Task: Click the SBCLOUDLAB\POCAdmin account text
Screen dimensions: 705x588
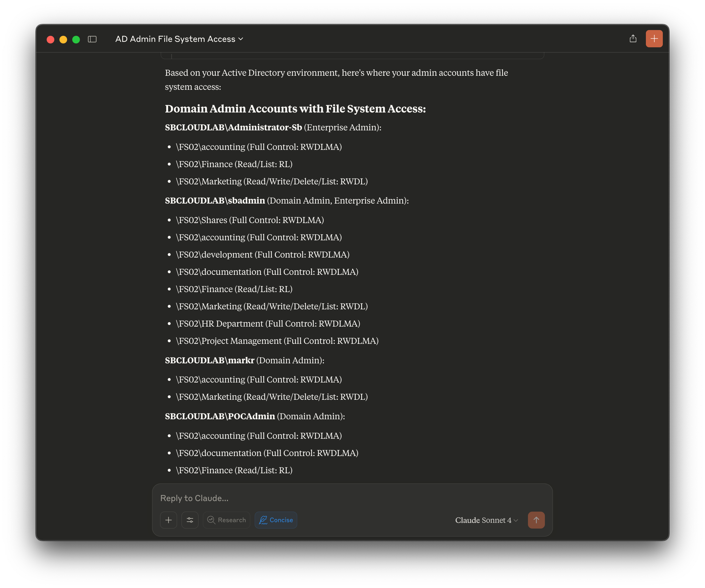Action: (220, 416)
